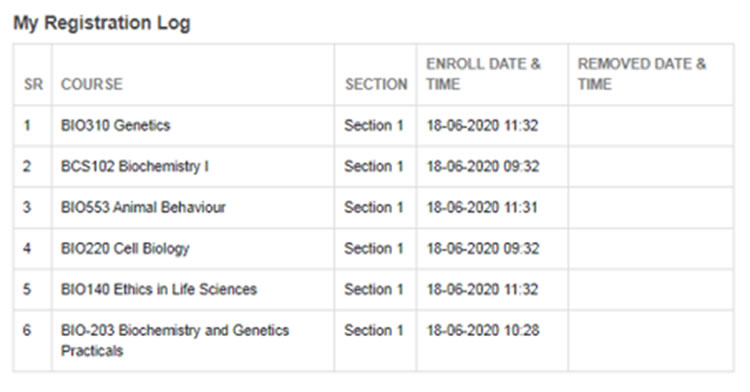Image resolution: width=750 pixels, height=392 pixels.
Task: Click Section 1 of Cell Biology row
Action: (x=374, y=249)
